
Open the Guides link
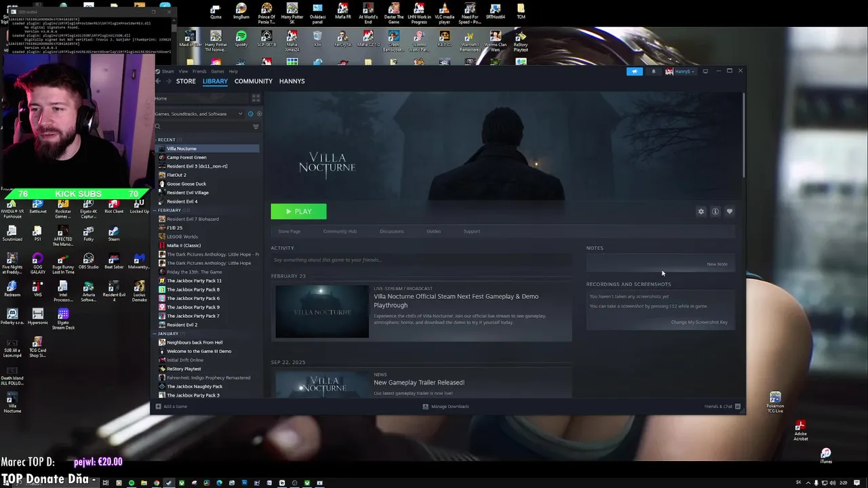point(433,231)
